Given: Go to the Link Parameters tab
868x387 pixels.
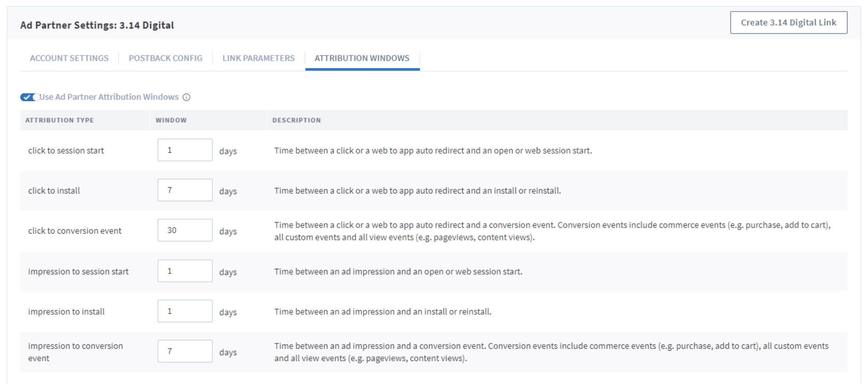Looking at the screenshot, I should coord(258,58).
